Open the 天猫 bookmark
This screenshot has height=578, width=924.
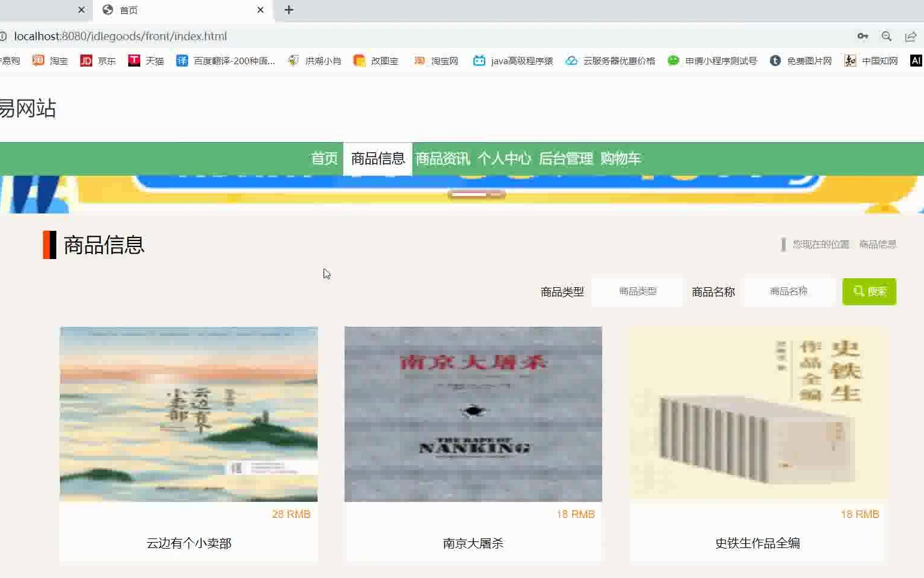pos(146,61)
